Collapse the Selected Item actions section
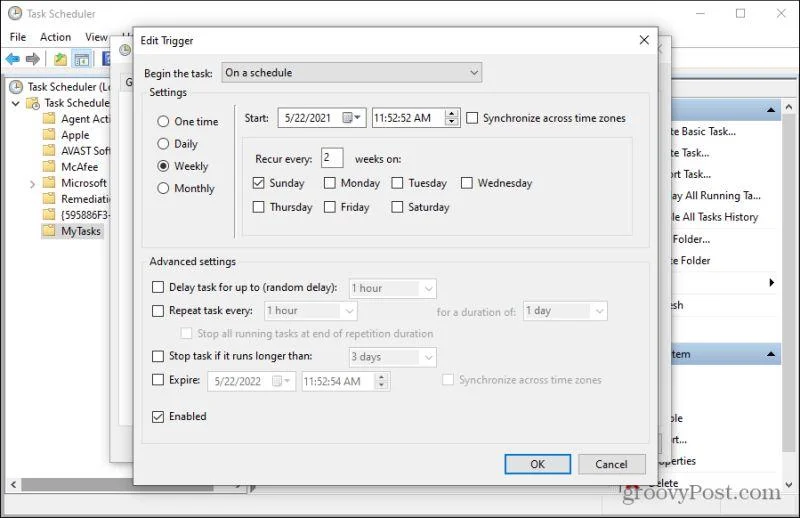Viewport: 800px width, 518px height. (771, 354)
